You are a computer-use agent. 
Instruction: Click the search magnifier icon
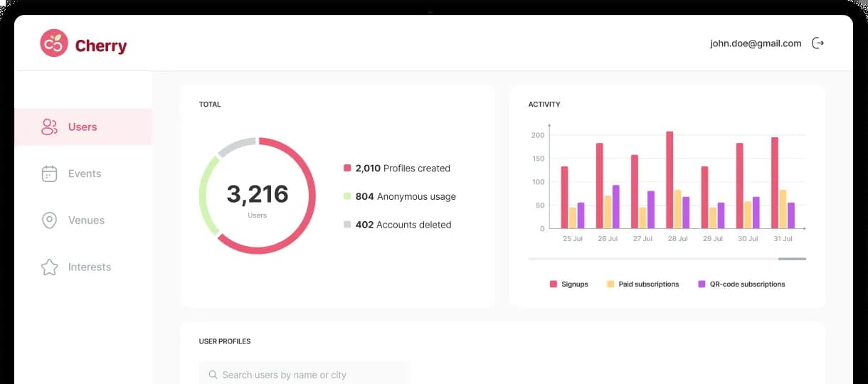point(213,375)
